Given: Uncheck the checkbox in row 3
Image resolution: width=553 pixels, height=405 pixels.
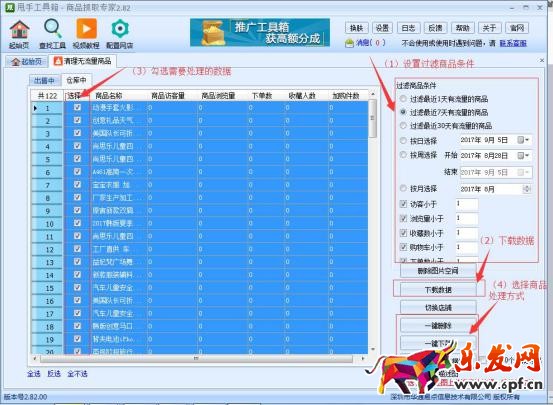Looking at the screenshot, I should tap(78, 133).
